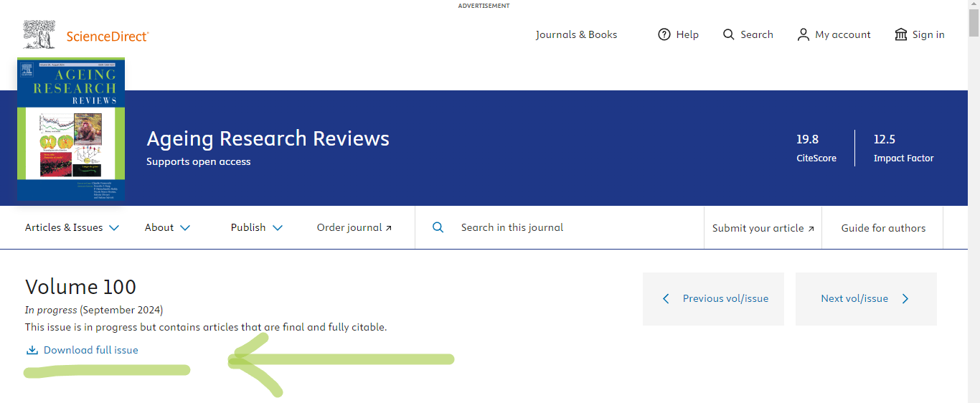Screen dimensions: 980x403
Task: Click the left arrow on Previous vol/issue
Action: pos(666,298)
